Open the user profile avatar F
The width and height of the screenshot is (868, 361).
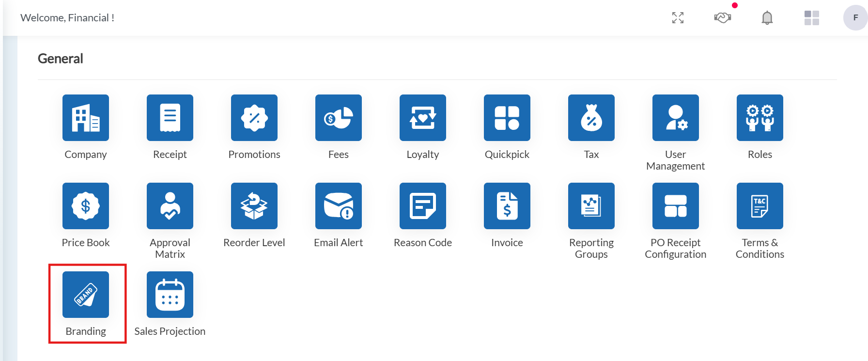(855, 18)
